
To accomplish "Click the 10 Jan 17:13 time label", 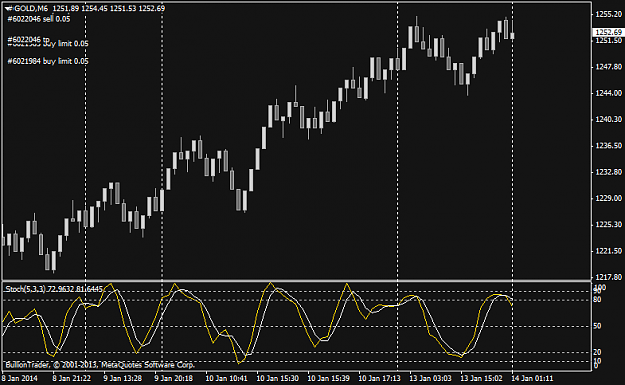I will (380, 378).
